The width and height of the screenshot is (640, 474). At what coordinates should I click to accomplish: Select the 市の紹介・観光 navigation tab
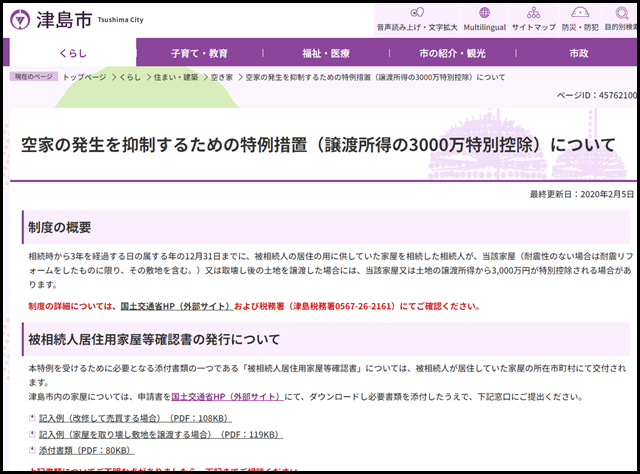click(452, 53)
